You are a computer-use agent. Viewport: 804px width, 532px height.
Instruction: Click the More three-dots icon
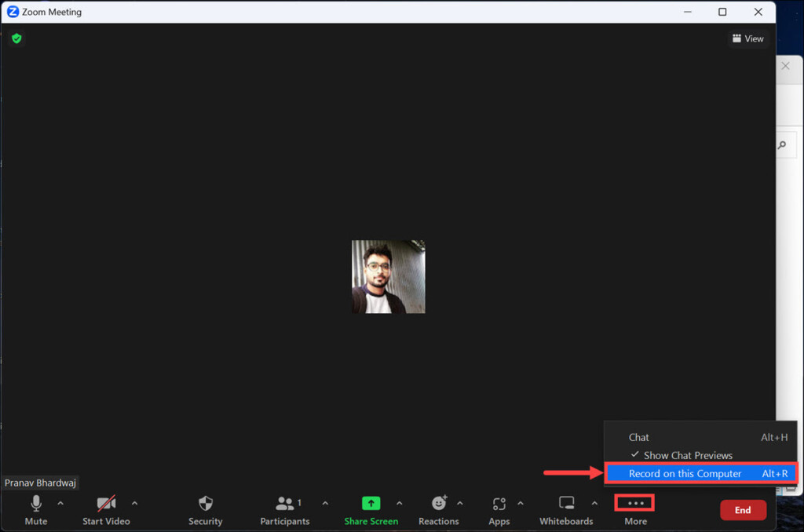tap(635, 503)
